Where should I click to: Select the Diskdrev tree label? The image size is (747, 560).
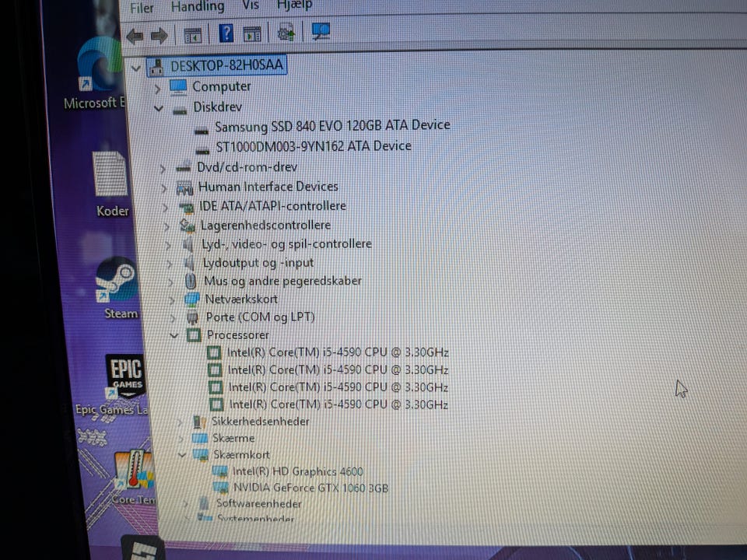click(217, 107)
